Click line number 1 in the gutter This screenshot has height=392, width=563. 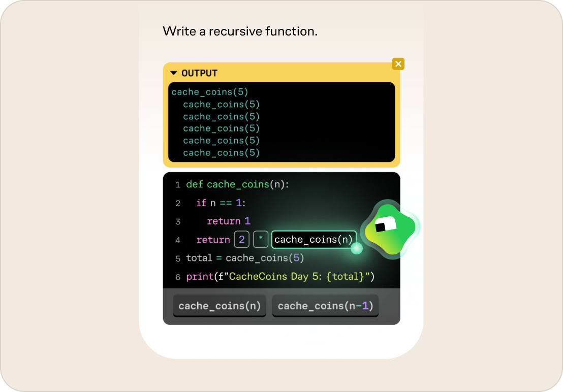(x=178, y=185)
